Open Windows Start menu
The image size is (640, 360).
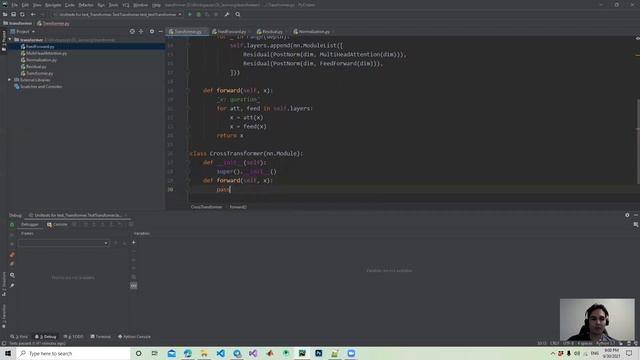pyautogui.click(x=8, y=353)
